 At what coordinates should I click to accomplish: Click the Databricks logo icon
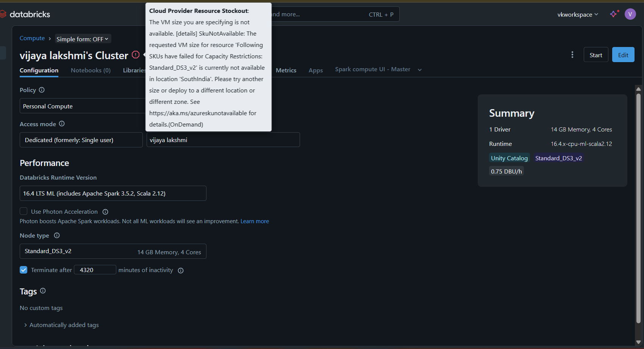coord(3,14)
